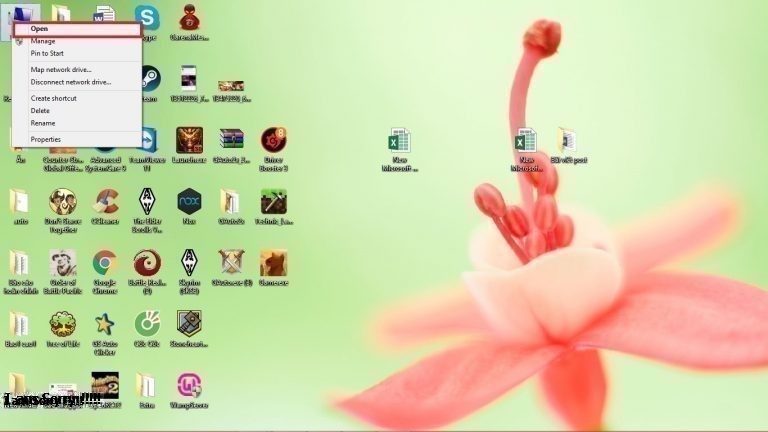768x432 pixels.
Task: Select the TeamViewer desktop shortcut
Action: pos(148,141)
